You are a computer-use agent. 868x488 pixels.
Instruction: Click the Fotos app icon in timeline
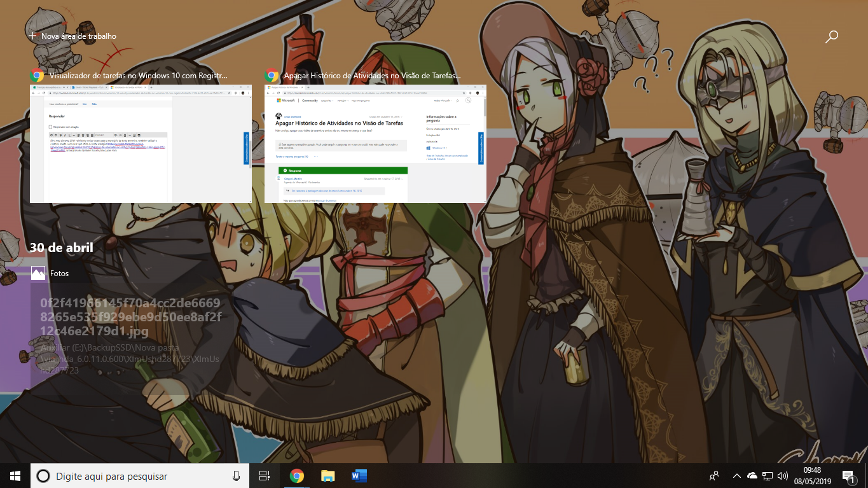click(x=38, y=274)
